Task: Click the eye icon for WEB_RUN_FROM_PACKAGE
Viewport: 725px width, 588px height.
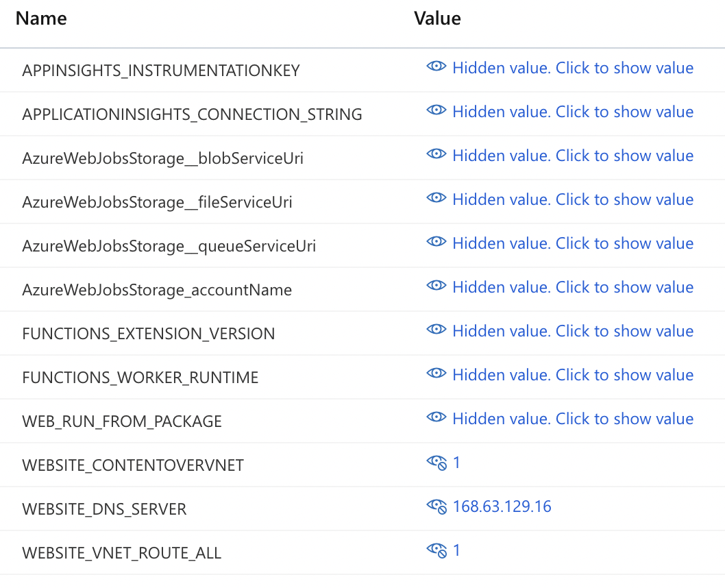Action: pos(437,419)
